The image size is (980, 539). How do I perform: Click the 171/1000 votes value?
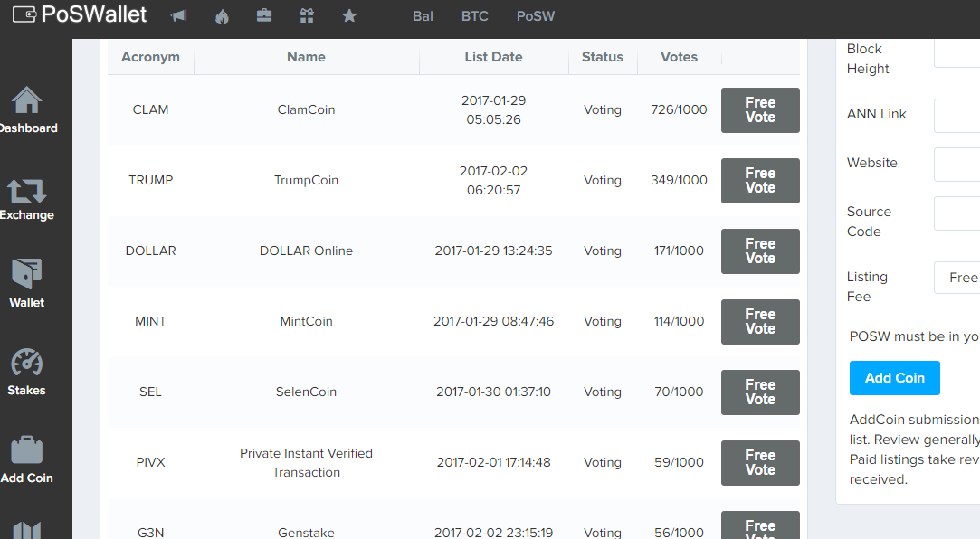coord(679,251)
